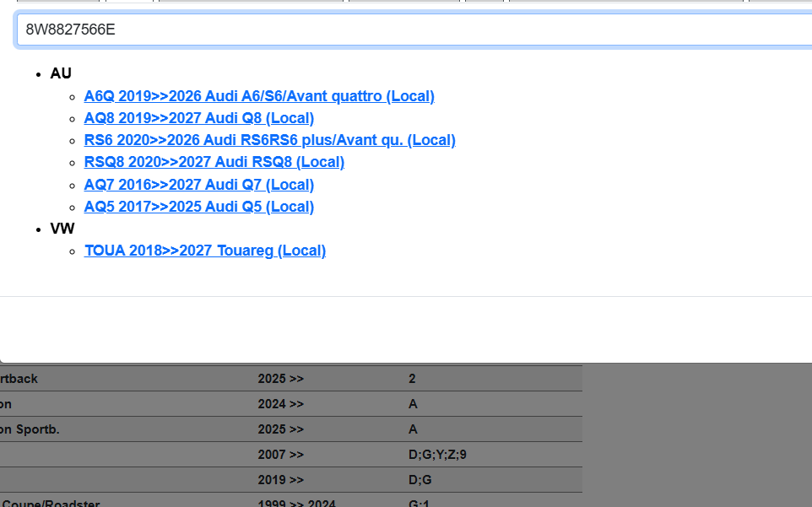Screen dimensions: 812x507
Task: Click the AU brand heading
Action: pos(61,73)
